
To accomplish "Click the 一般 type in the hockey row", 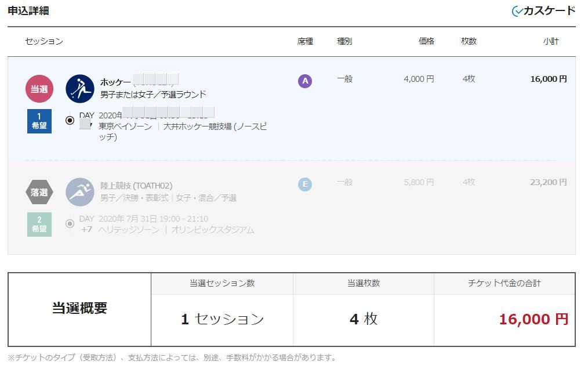I will 344,79.
